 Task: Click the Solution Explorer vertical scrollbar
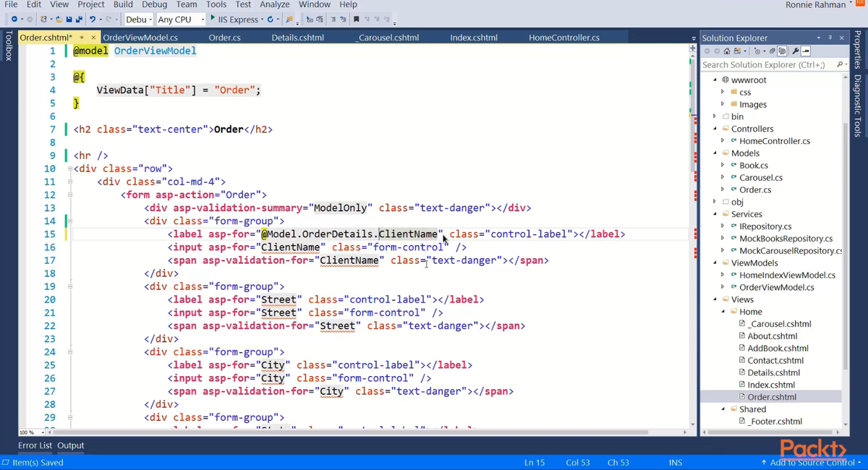(846, 246)
